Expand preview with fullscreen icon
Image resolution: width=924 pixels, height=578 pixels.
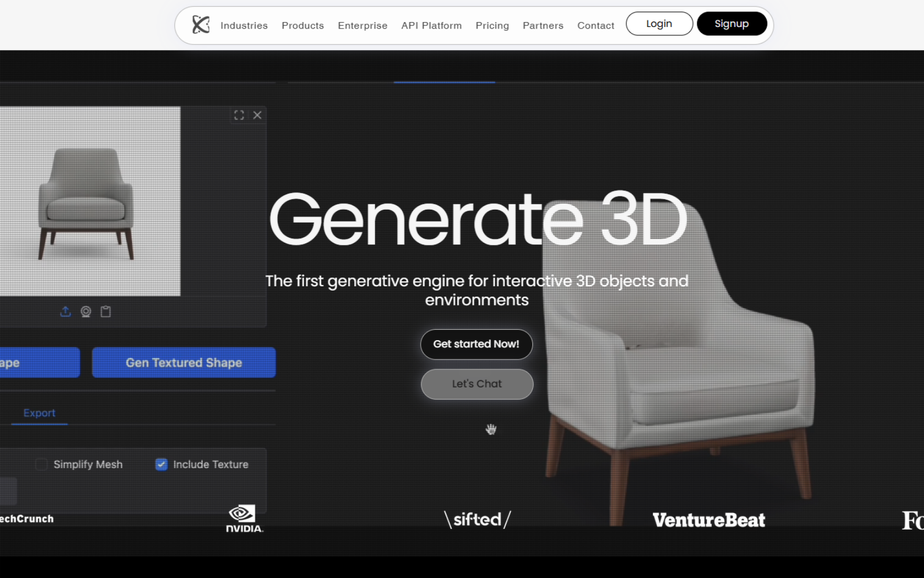tap(239, 115)
